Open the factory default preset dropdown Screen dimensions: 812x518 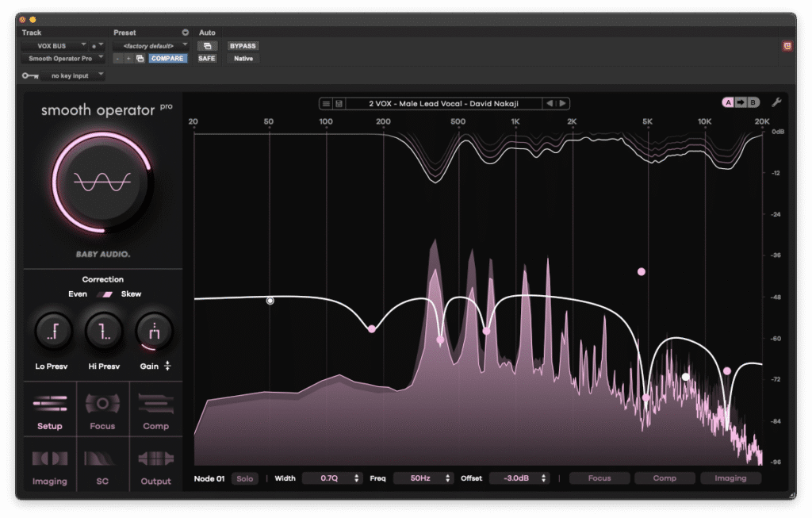tap(151, 46)
